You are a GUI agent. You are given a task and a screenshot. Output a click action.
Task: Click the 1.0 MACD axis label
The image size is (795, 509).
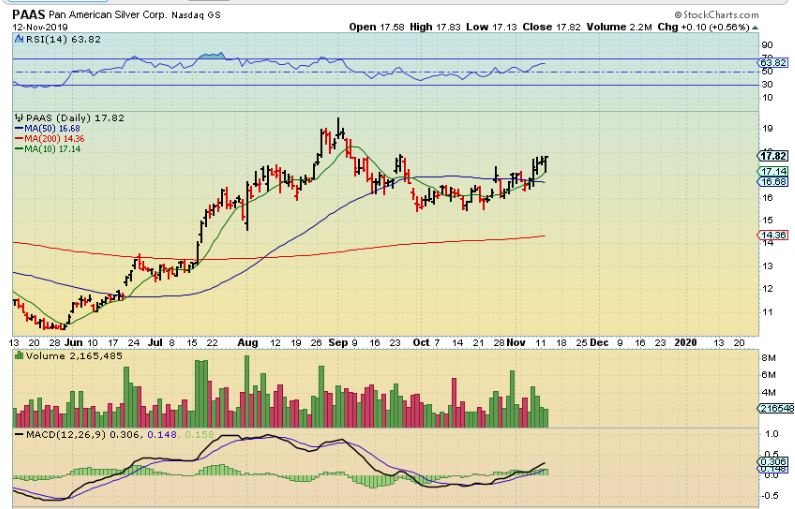click(772, 434)
